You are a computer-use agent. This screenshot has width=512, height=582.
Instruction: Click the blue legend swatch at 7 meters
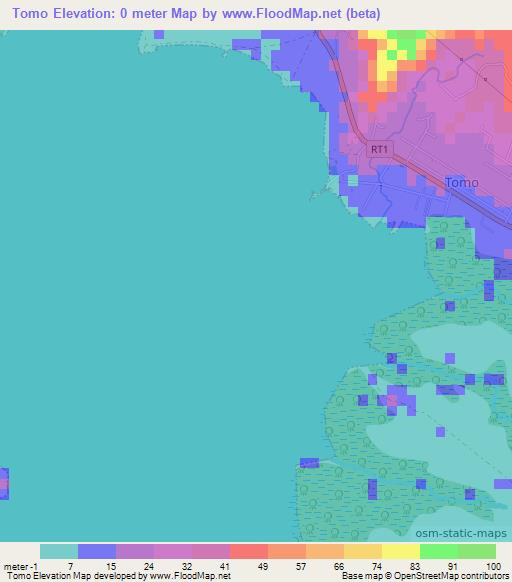tap(97, 551)
